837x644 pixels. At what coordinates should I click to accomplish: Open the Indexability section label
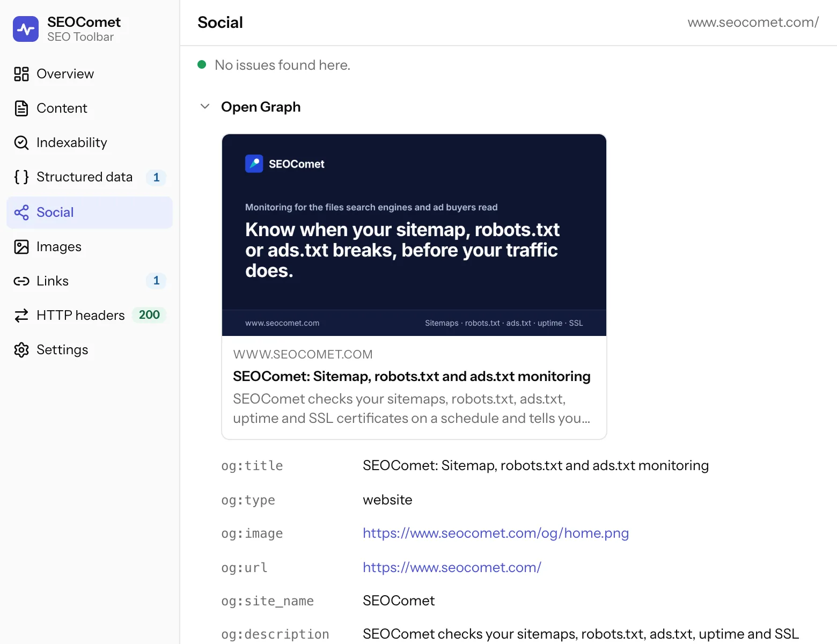pyautogui.click(x=72, y=143)
